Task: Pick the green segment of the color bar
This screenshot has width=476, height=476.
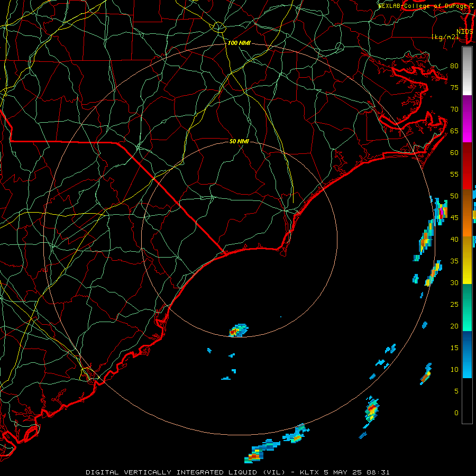Action: 467,307
